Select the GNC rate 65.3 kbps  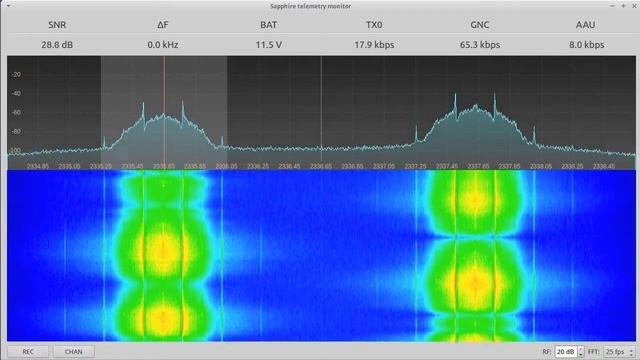pos(480,45)
